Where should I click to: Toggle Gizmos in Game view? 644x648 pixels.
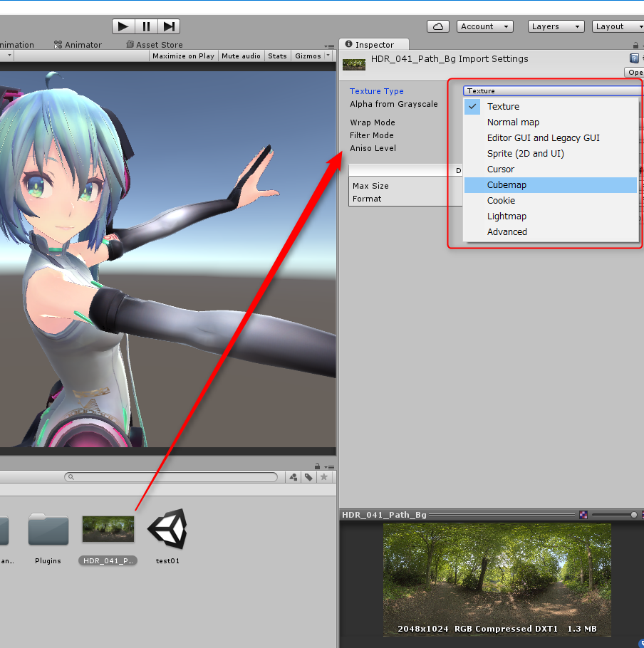coord(308,56)
